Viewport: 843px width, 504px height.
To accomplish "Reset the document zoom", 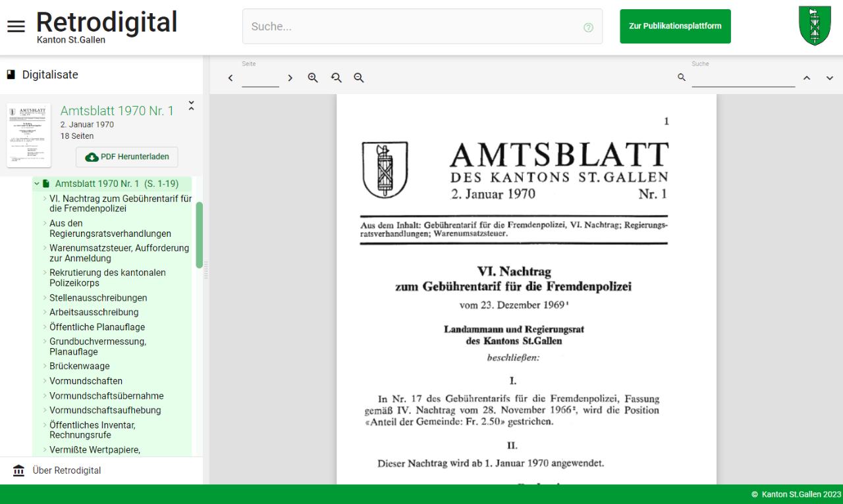I will point(336,78).
